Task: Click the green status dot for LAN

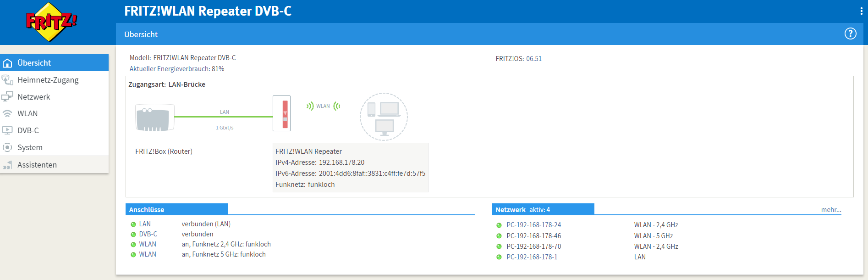Action: (133, 224)
